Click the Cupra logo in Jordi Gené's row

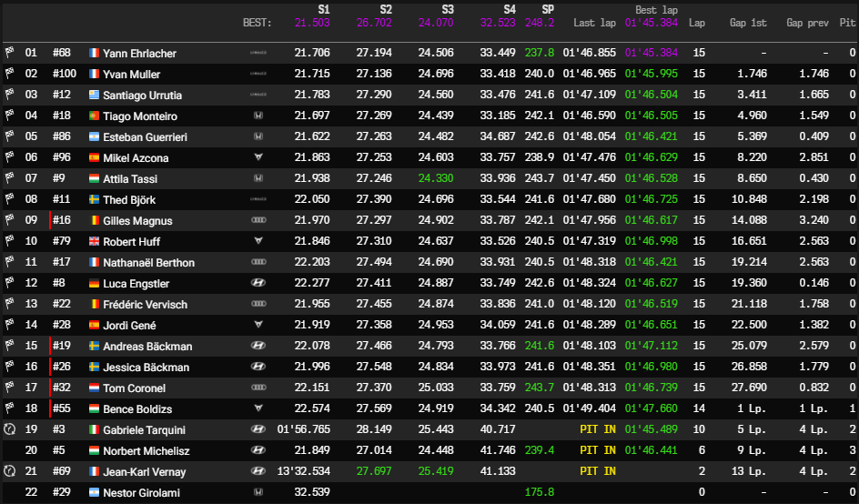click(x=258, y=325)
